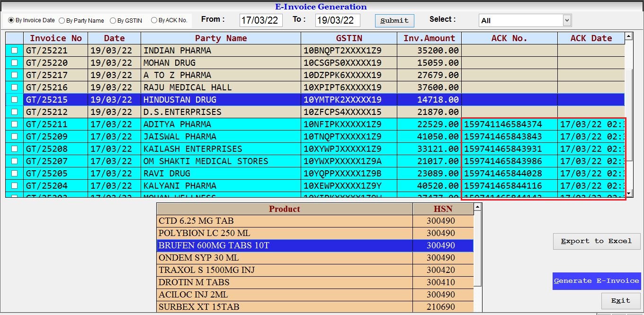Select product TRAXOL S 1500MG INJ
The height and width of the screenshot is (315, 644).
[315, 270]
